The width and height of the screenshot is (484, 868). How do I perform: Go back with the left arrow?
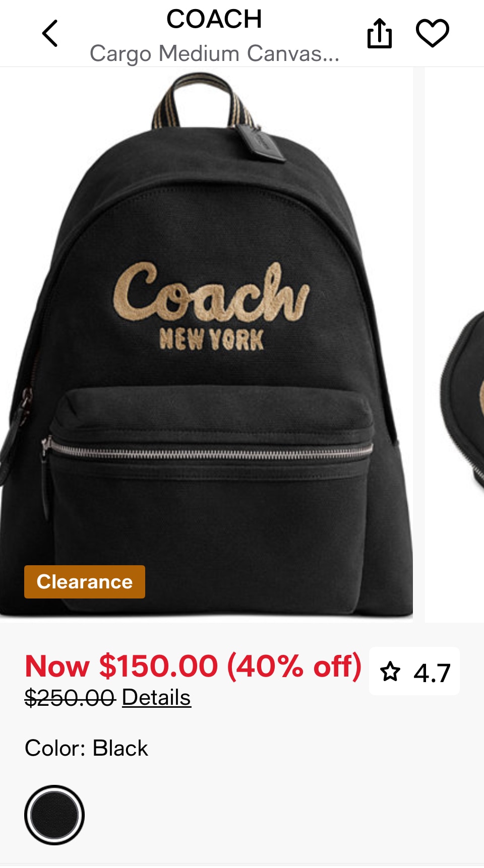click(50, 33)
